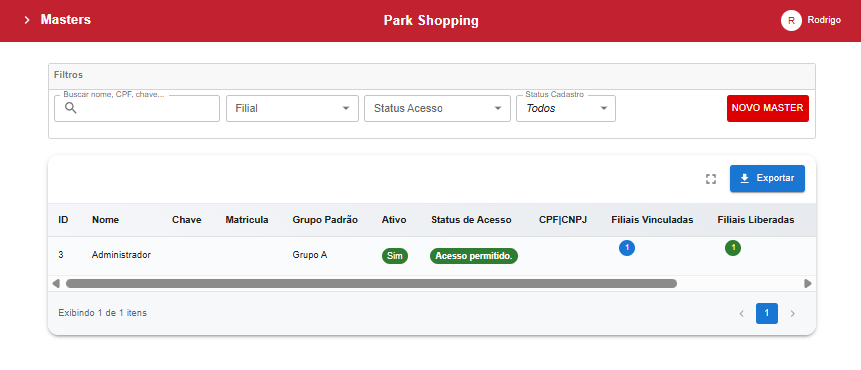Click the Rodrigo username label
This screenshot has width=861, height=370.
[x=824, y=20]
